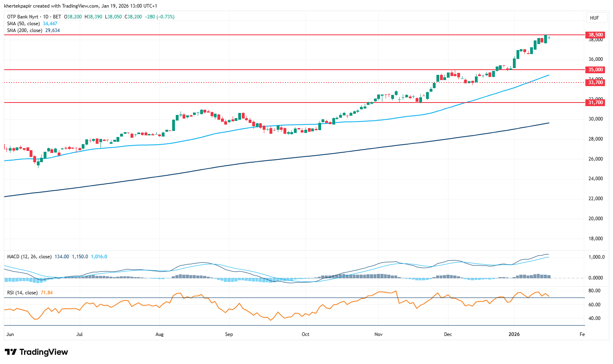Click the MACD histogram zero line label 0.0000
The image size is (613, 364).
coord(596,278)
